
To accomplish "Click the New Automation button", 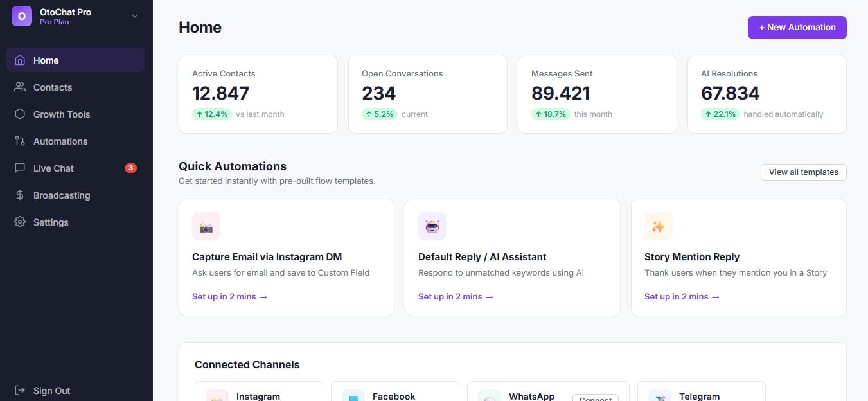I will point(797,27).
